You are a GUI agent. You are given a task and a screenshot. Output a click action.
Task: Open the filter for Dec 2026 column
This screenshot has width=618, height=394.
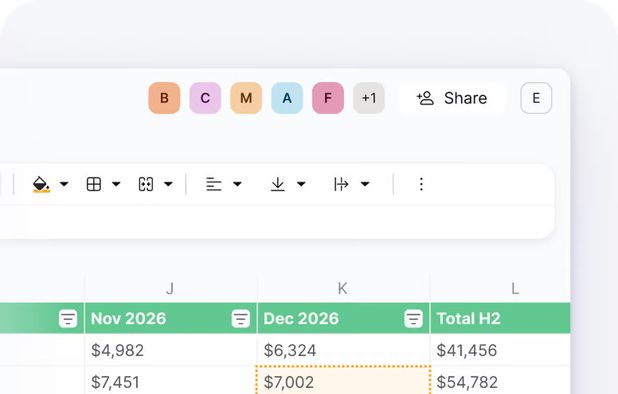click(413, 318)
